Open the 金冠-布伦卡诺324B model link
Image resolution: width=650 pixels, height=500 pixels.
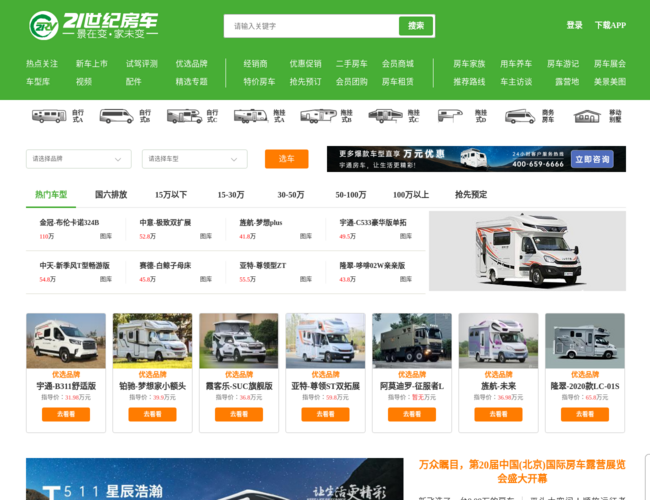click(x=69, y=223)
